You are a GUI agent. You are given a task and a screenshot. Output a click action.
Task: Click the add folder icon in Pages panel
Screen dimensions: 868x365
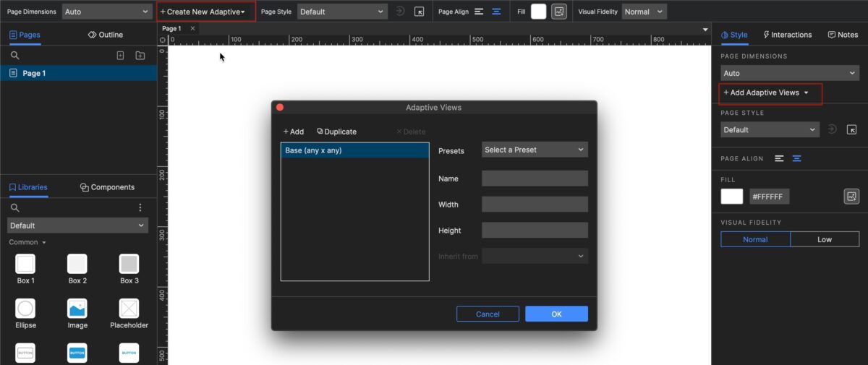pyautogui.click(x=140, y=56)
